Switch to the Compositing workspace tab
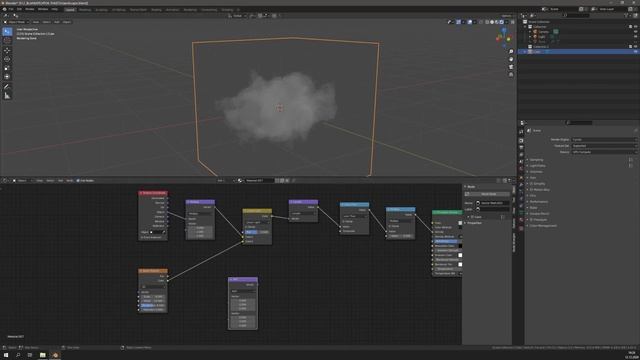 click(209, 9)
